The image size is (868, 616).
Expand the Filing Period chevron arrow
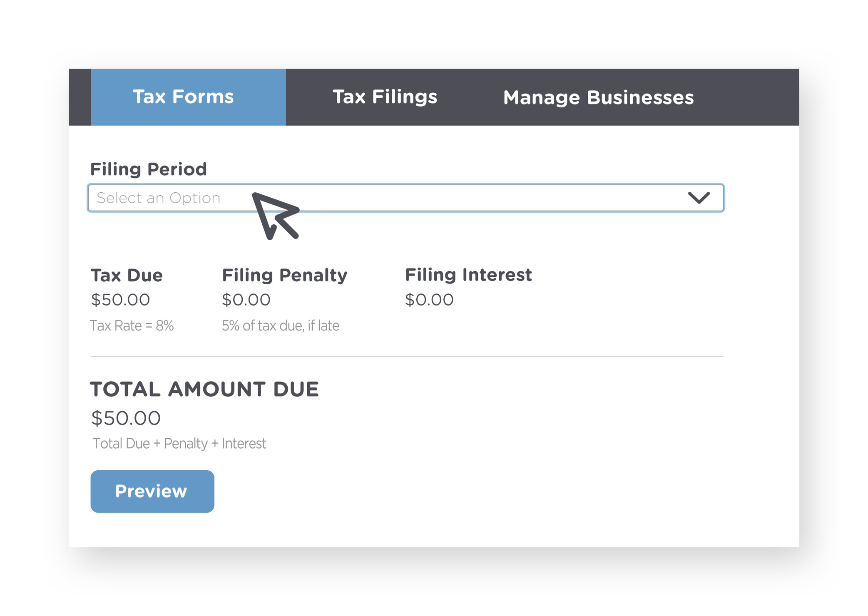coord(699,198)
